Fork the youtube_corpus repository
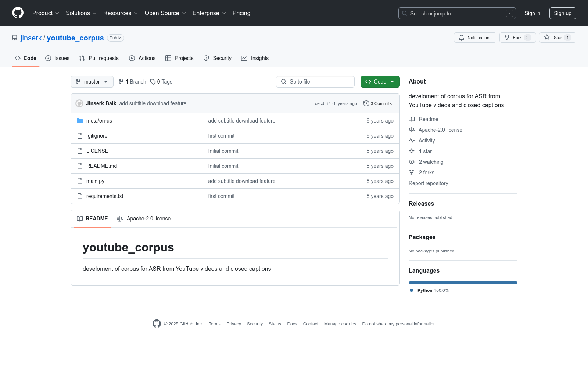Screen dimensions: 588x368 click(517, 38)
